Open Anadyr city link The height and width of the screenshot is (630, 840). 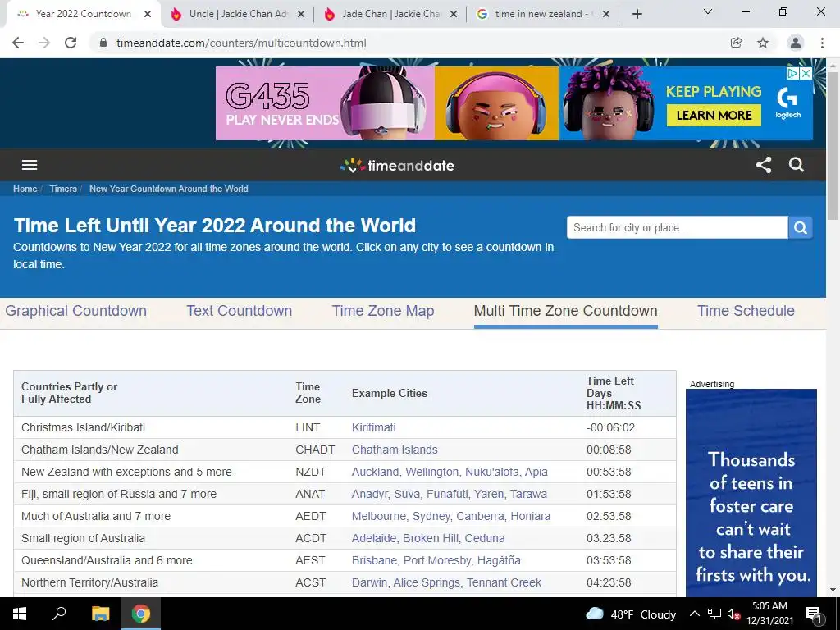click(370, 494)
